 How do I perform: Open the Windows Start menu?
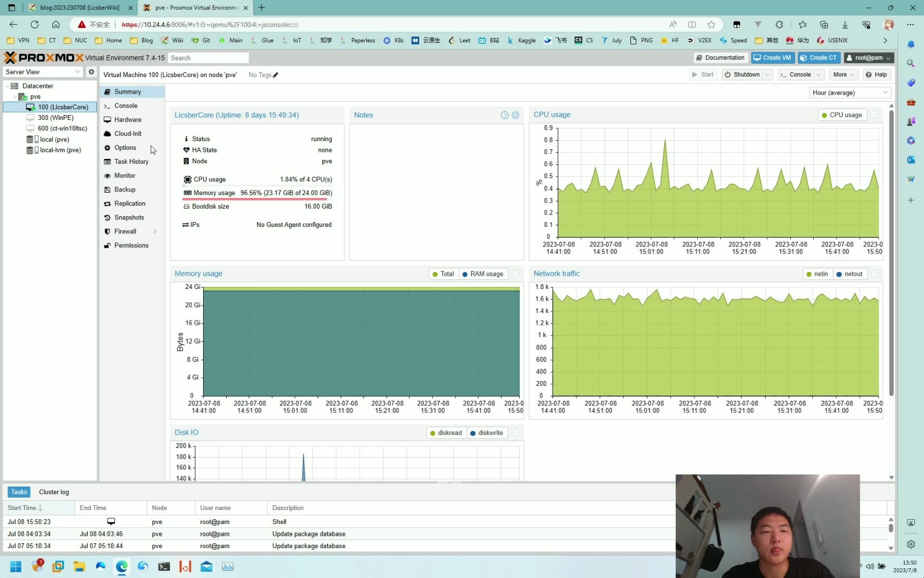16,566
